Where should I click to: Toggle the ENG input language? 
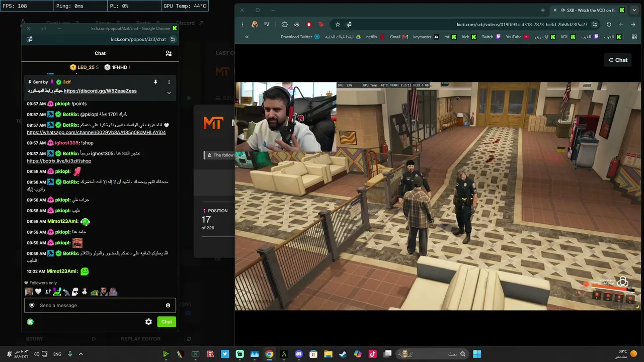[57, 354]
